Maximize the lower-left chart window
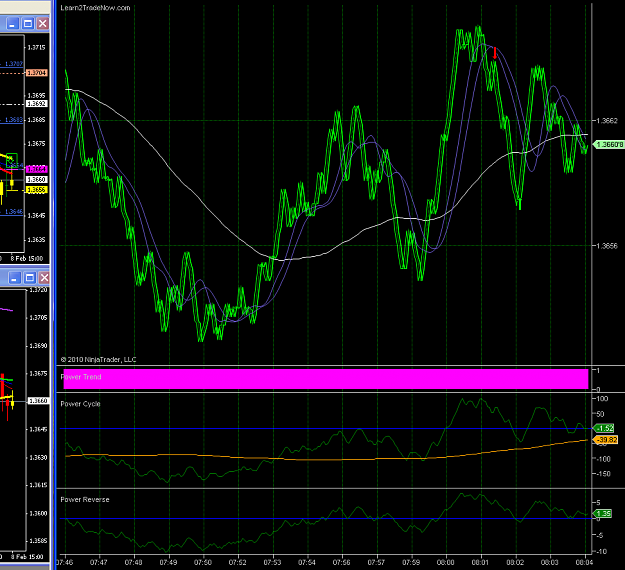The width and height of the screenshot is (625, 570). tap(29, 277)
